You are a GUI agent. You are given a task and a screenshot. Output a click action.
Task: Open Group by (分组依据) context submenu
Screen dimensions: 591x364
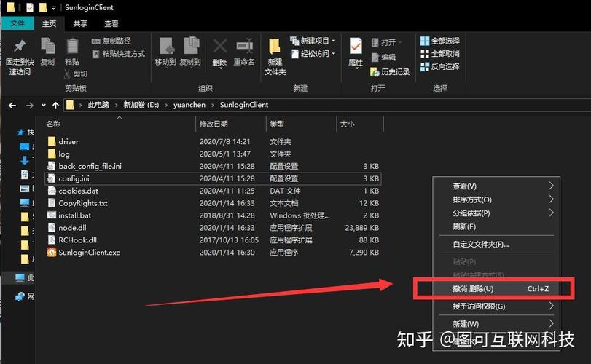tap(496, 213)
